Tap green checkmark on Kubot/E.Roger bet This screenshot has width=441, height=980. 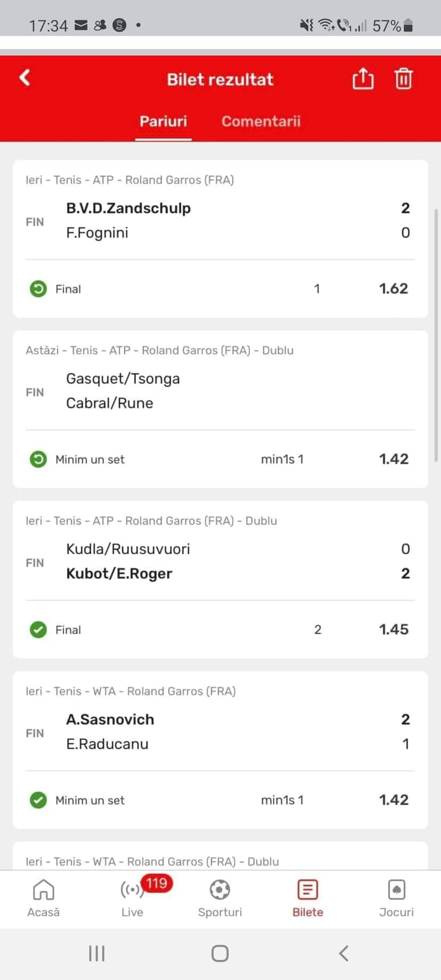(x=38, y=630)
